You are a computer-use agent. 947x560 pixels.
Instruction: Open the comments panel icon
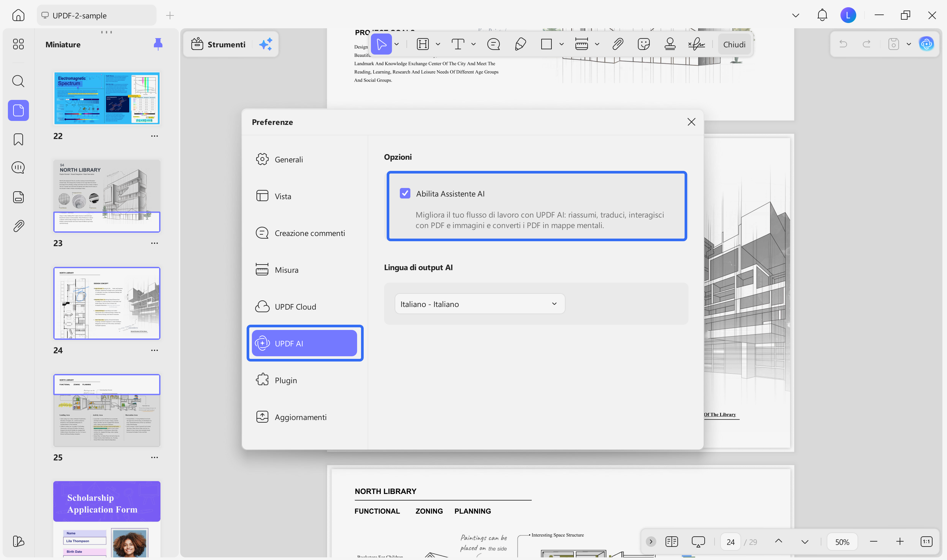pos(18,168)
